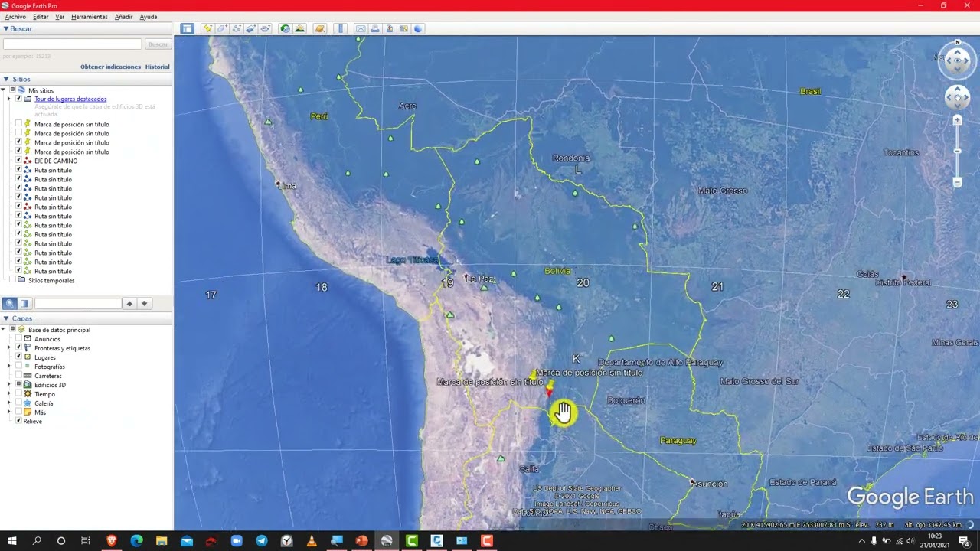Toggle sunlight across the landscape icon

pos(299,28)
